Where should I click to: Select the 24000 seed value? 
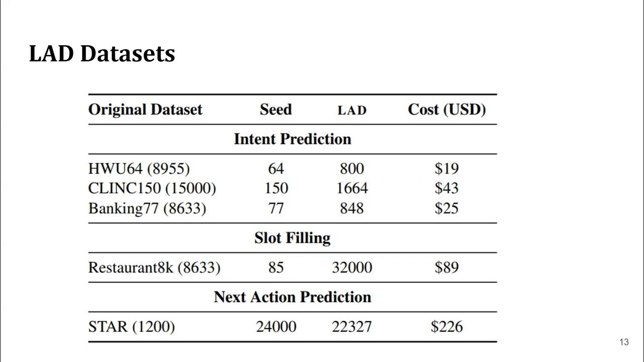tap(276, 327)
